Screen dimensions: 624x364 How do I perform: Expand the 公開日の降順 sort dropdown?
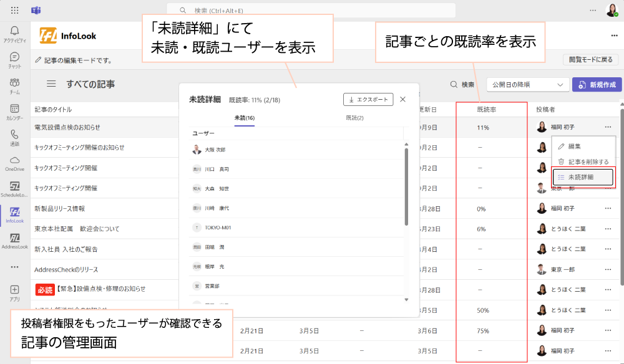pos(527,85)
